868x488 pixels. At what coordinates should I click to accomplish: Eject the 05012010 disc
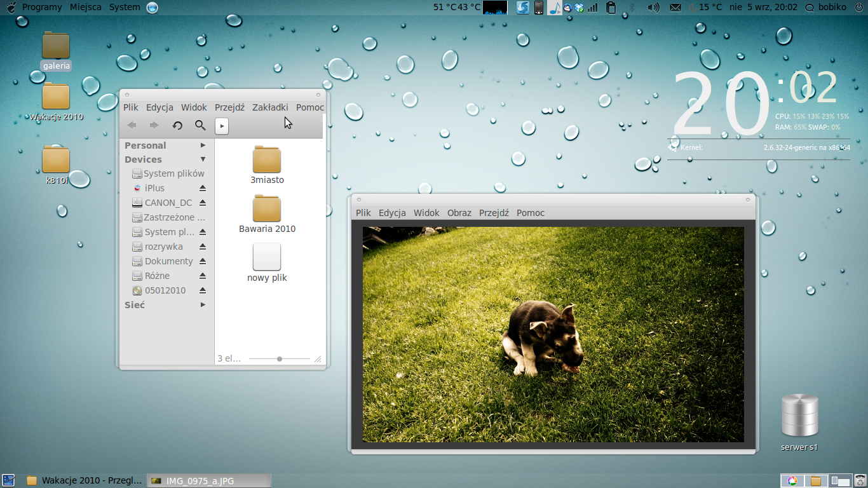pos(203,290)
